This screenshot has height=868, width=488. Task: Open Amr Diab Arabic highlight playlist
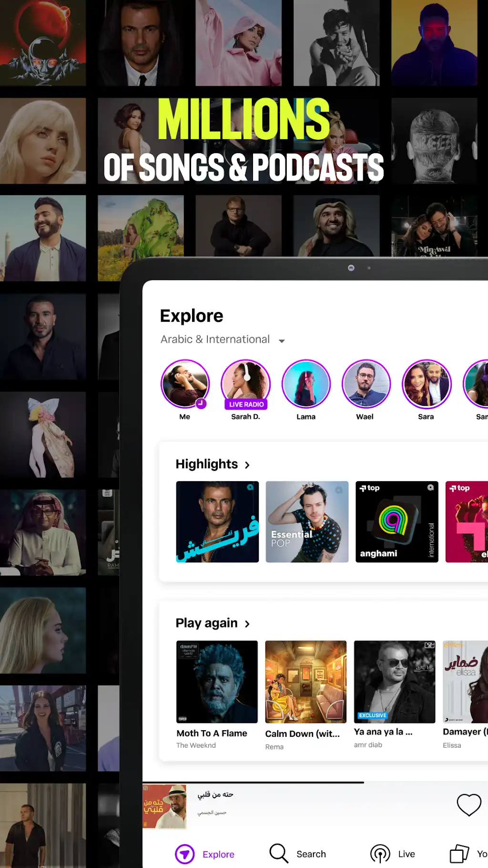click(217, 522)
